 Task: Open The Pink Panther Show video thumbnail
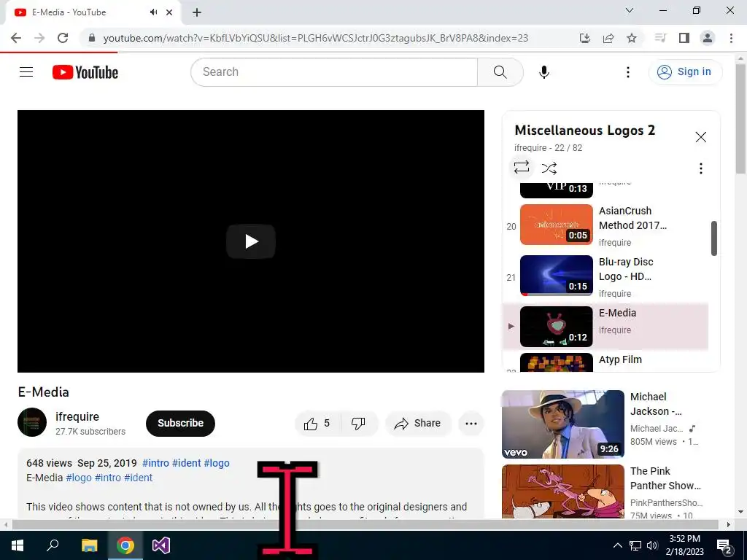pyautogui.click(x=563, y=491)
